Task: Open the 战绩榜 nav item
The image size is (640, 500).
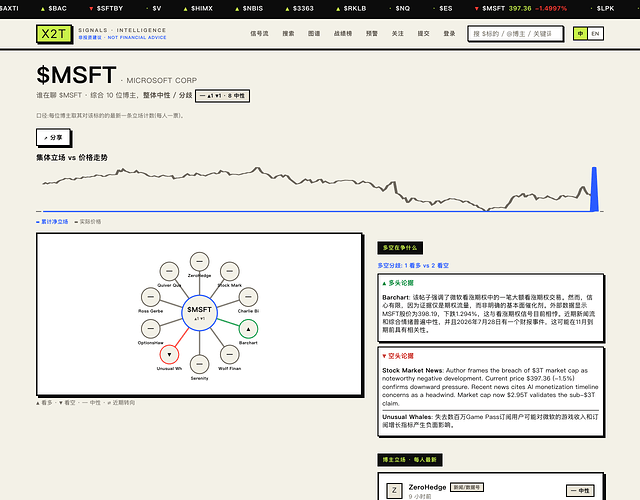Action: [x=343, y=33]
